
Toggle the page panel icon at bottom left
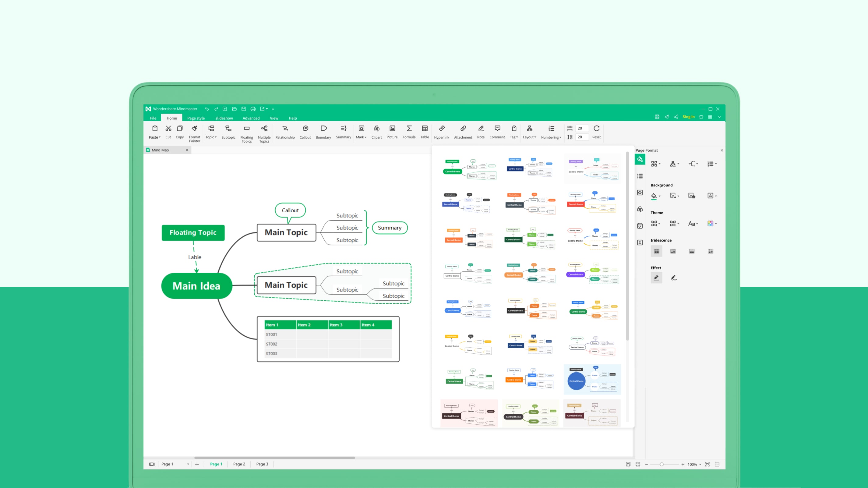pos(152,465)
